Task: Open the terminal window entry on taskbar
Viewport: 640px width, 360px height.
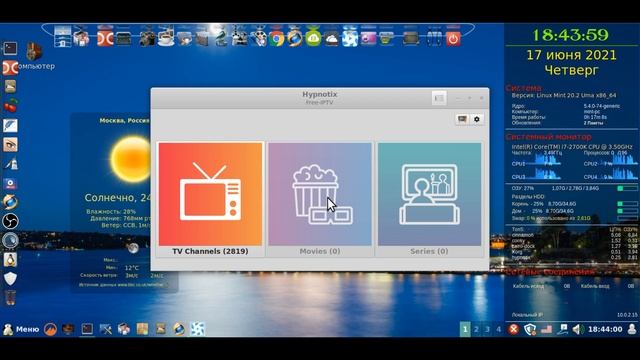Action: [87, 329]
